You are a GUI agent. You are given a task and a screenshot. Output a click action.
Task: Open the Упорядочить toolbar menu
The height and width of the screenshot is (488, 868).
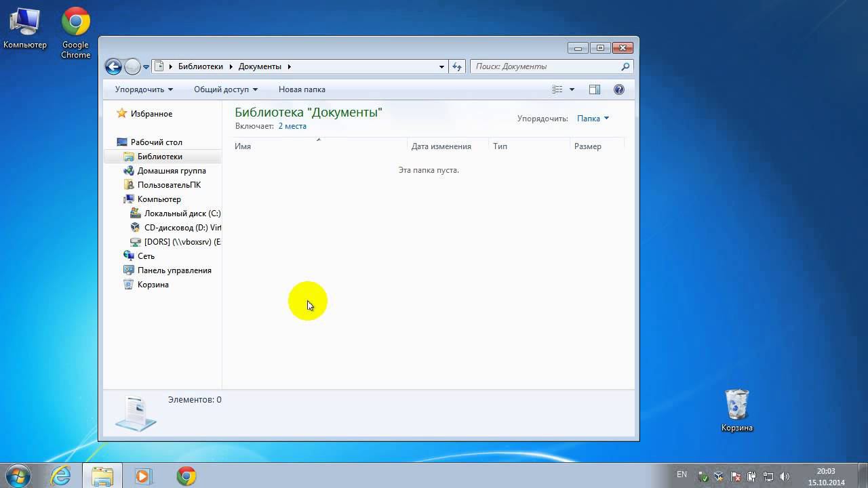tap(144, 89)
